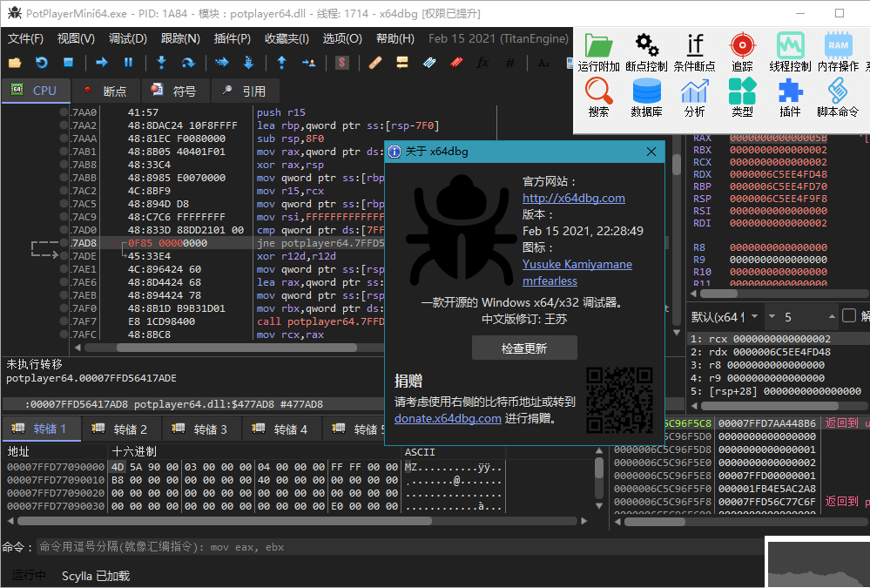
Task: Open the 插件 plugin manager
Action: tap(790, 98)
